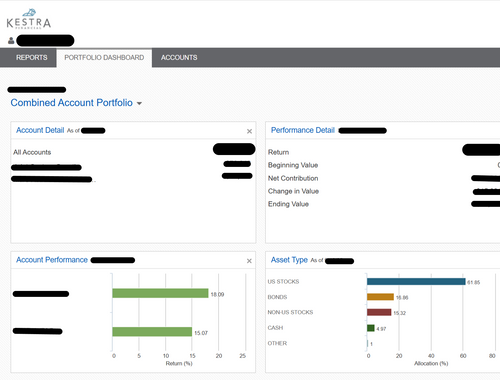
Task: Click the 18.09 return value label
Action: pos(217,294)
